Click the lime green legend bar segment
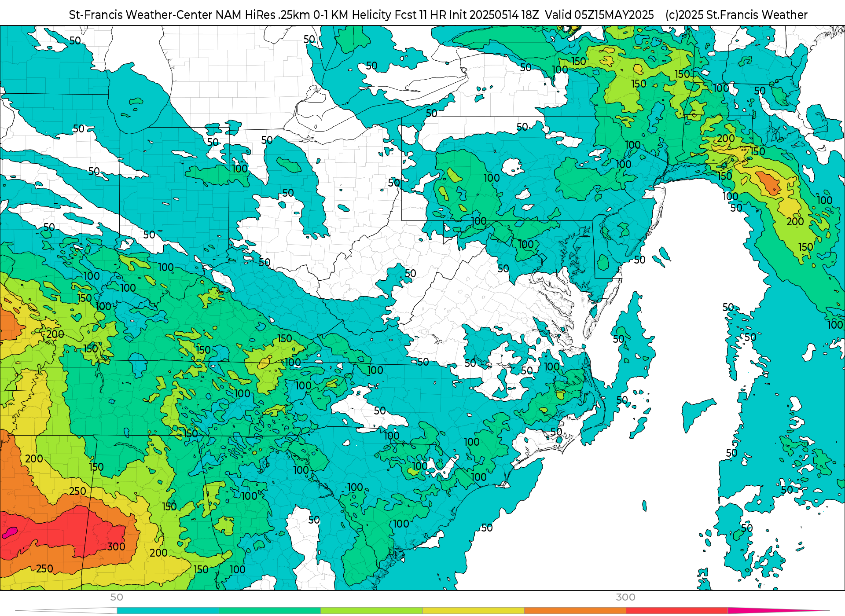845x616 pixels. (371, 611)
